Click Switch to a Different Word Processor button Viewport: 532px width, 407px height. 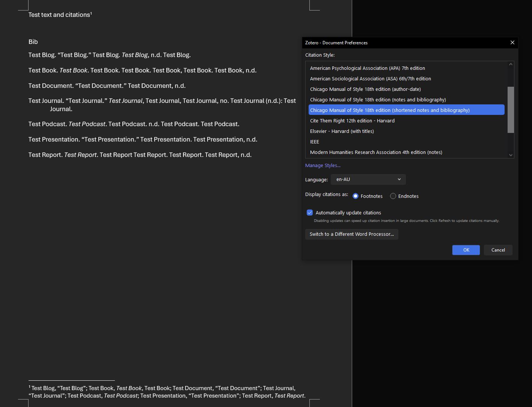[351, 234]
